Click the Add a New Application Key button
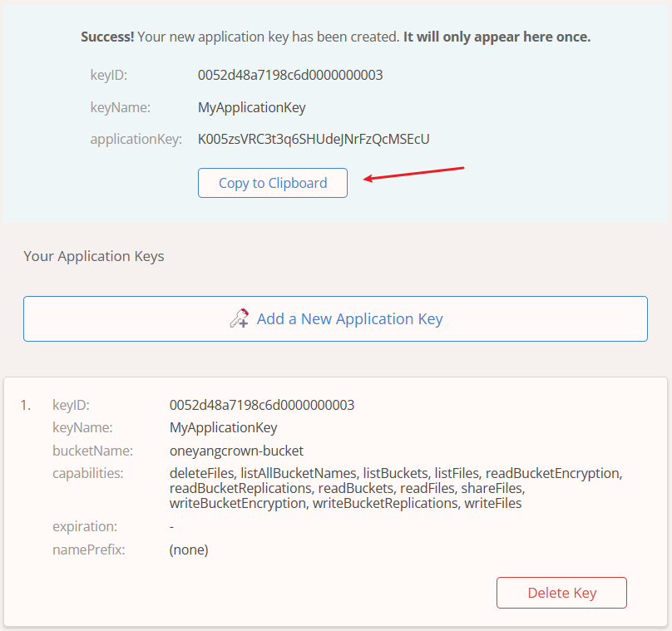The width and height of the screenshot is (672, 631). coord(349,319)
